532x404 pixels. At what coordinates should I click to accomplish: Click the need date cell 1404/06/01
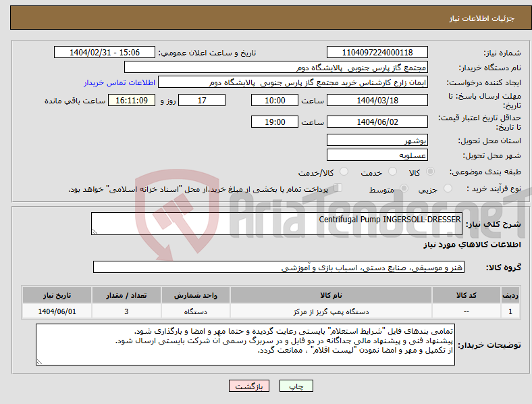coord(57,311)
